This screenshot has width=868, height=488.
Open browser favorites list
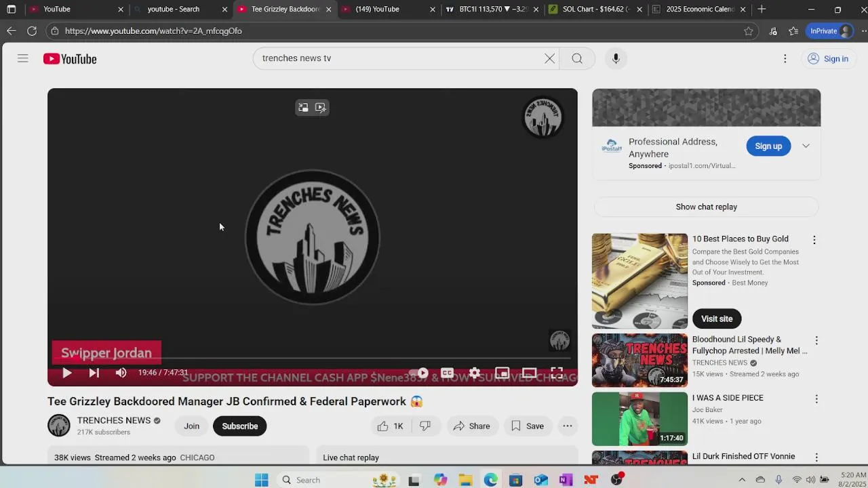793,31
